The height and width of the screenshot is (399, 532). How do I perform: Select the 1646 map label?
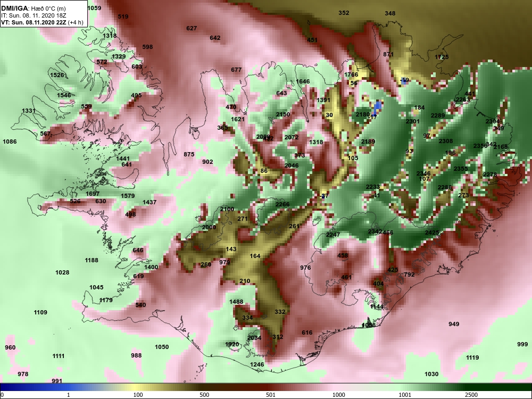point(303,81)
